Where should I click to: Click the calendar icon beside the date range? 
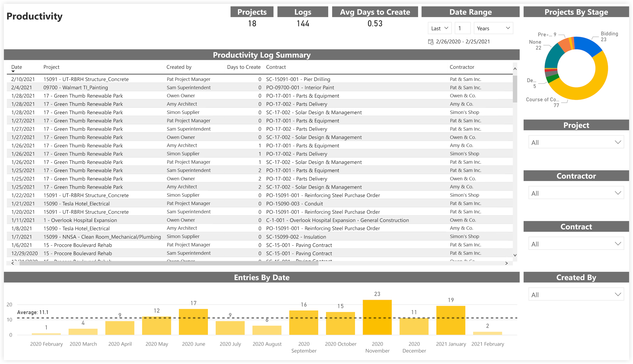(430, 41)
